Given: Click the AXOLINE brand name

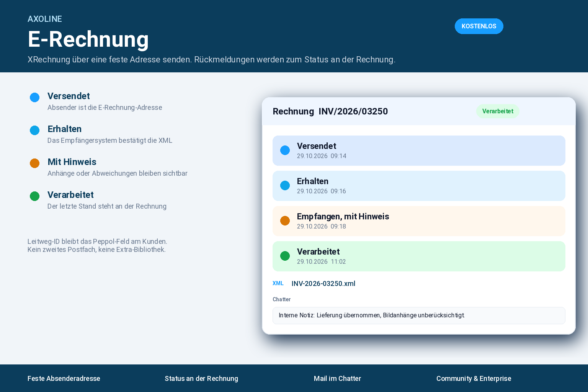Looking at the screenshot, I should click(x=45, y=19).
